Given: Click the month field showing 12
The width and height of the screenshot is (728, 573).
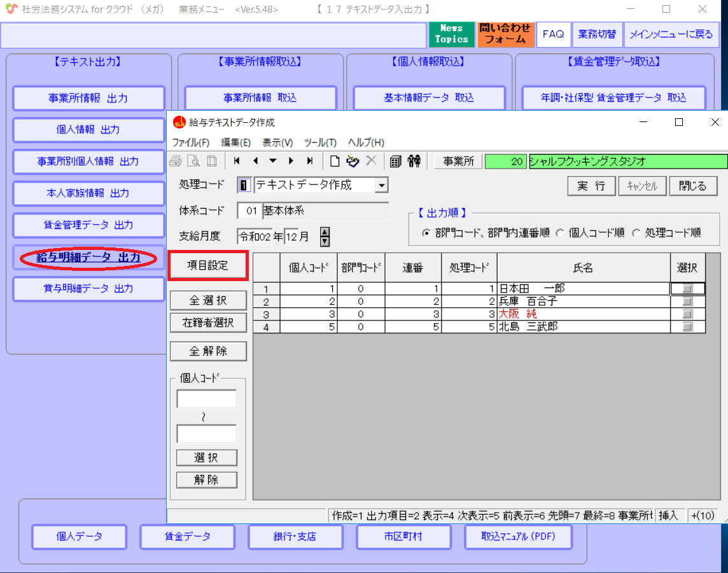Looking at the screenshot, I should coord(291,237).
